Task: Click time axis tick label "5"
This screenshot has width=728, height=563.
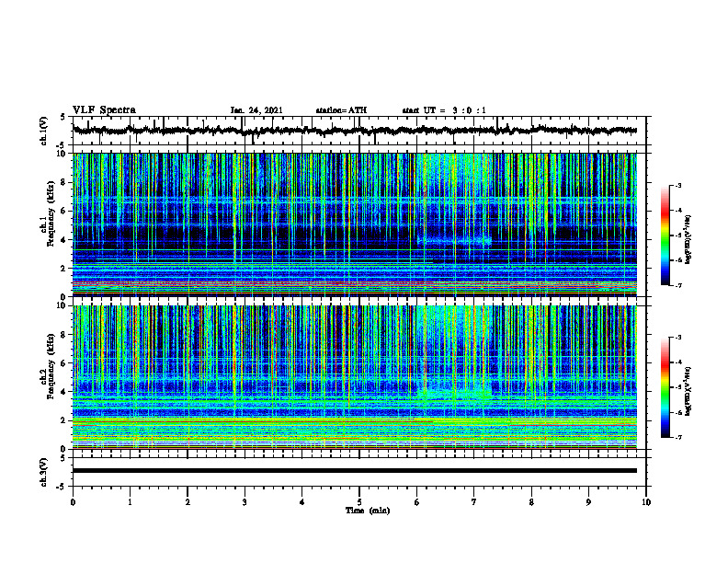Action: point(359,502)
